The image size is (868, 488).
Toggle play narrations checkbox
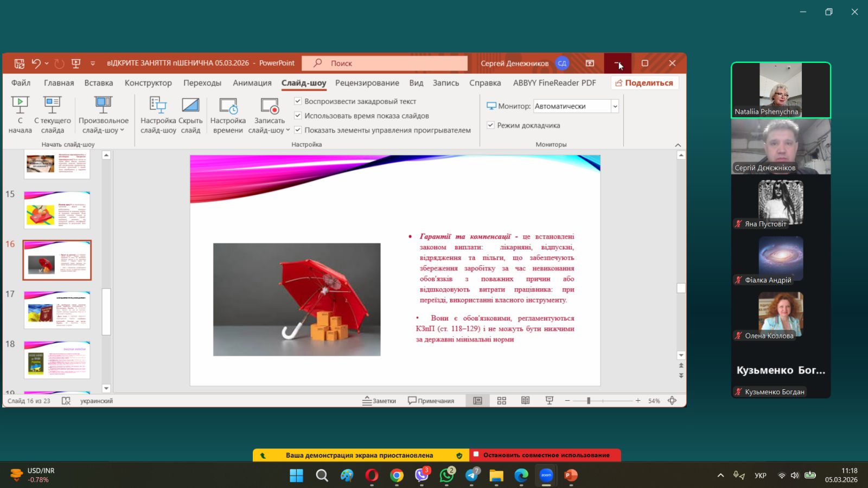tap(298, 101)
